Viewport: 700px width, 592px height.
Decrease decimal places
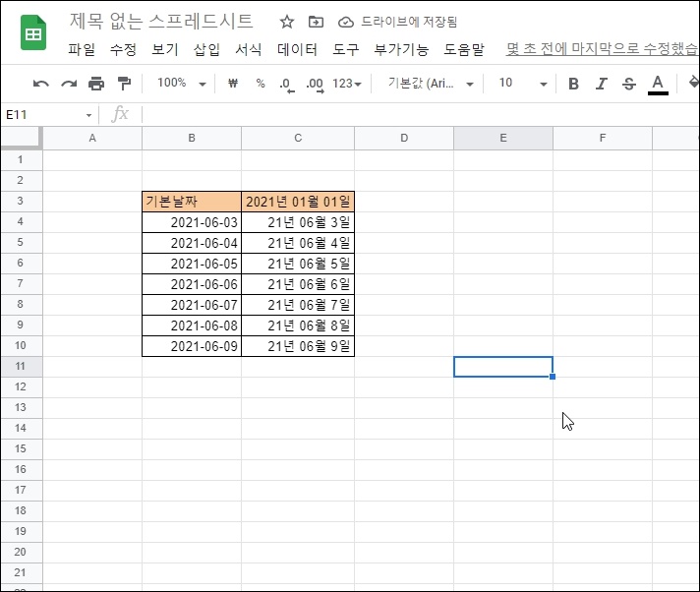[287, 84]
